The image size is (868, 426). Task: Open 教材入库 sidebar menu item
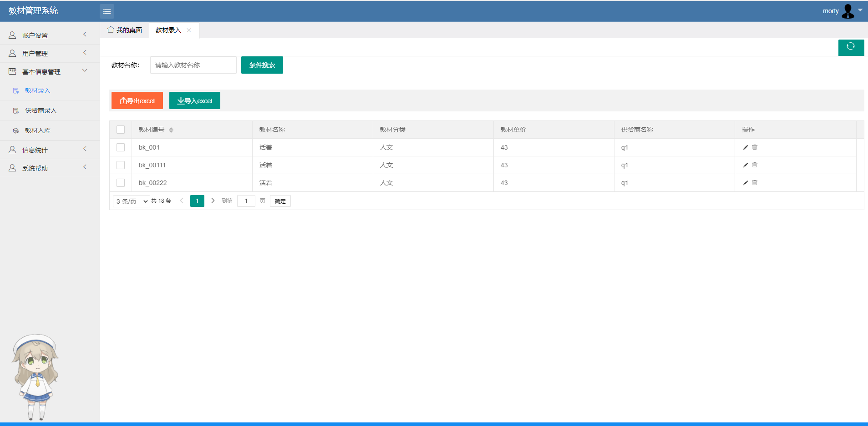tap(50, 130)
